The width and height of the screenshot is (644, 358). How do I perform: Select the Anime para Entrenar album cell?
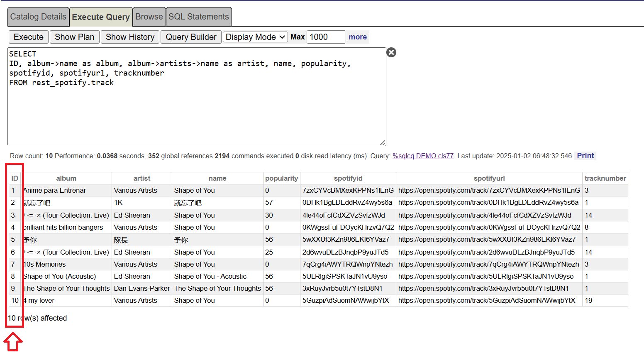pyautogui.click(x=66, y=190)
